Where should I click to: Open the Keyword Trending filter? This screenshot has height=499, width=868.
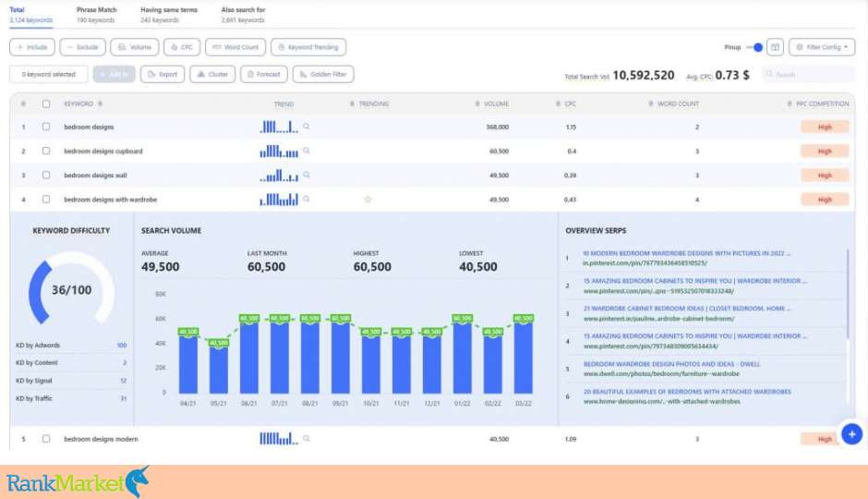tap(308, 47)
